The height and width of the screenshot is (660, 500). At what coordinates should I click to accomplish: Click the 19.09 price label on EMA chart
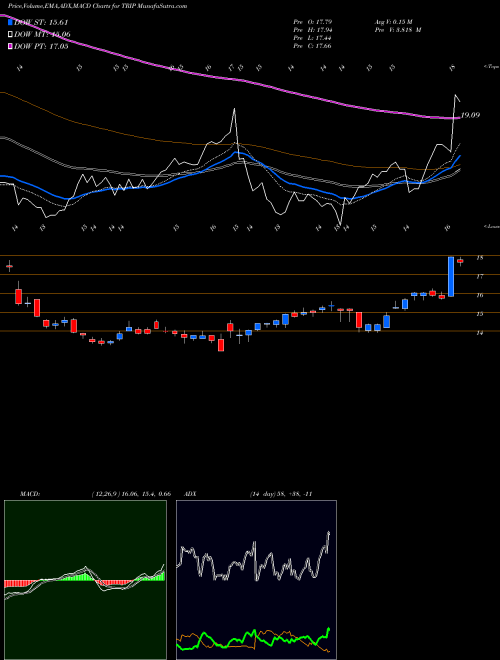pyautogui.click(x=470, y=115)
